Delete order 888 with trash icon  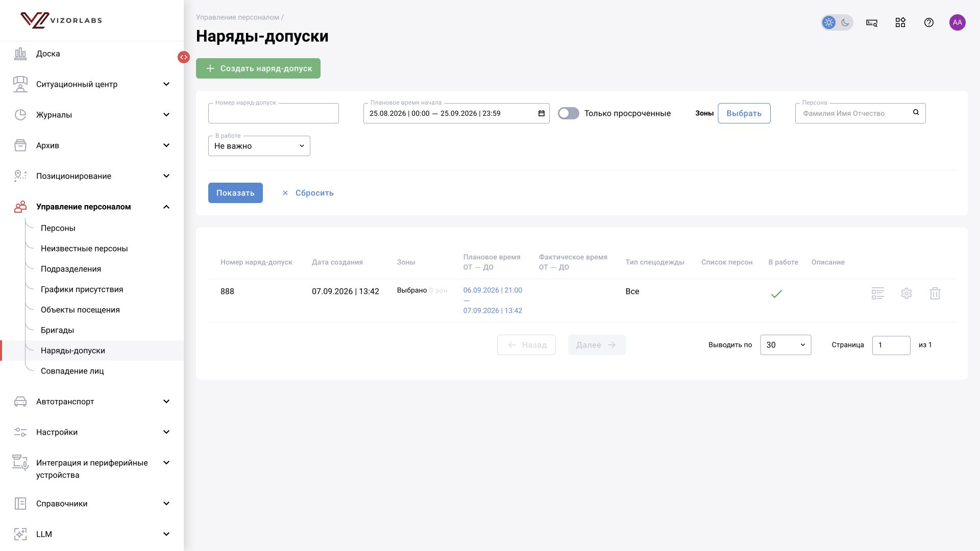click(935, 293)
